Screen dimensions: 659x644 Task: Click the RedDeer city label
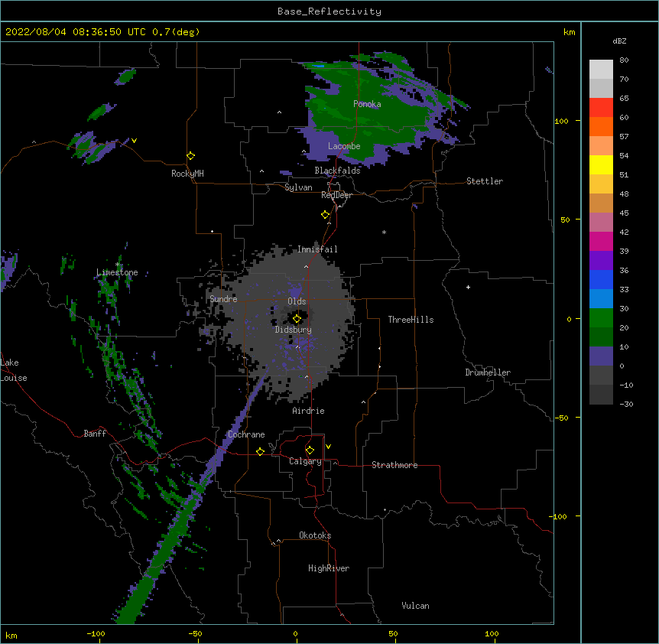336,195
